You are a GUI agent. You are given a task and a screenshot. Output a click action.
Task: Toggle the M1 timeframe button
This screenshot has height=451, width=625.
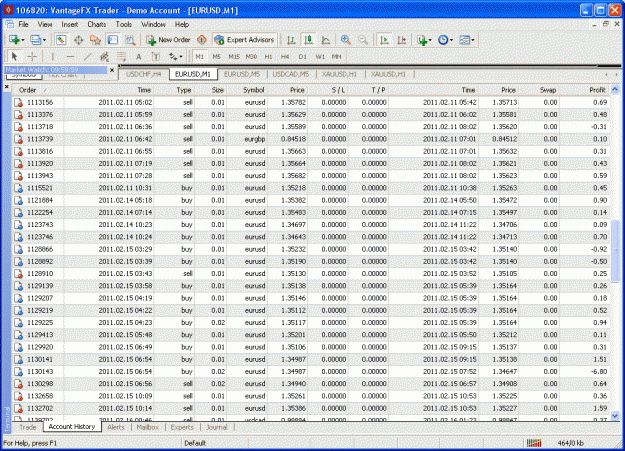click(199, 57)
